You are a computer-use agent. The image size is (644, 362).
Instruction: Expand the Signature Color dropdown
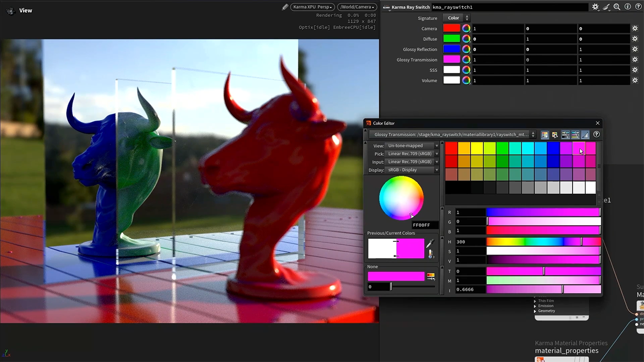coord(456,18)
